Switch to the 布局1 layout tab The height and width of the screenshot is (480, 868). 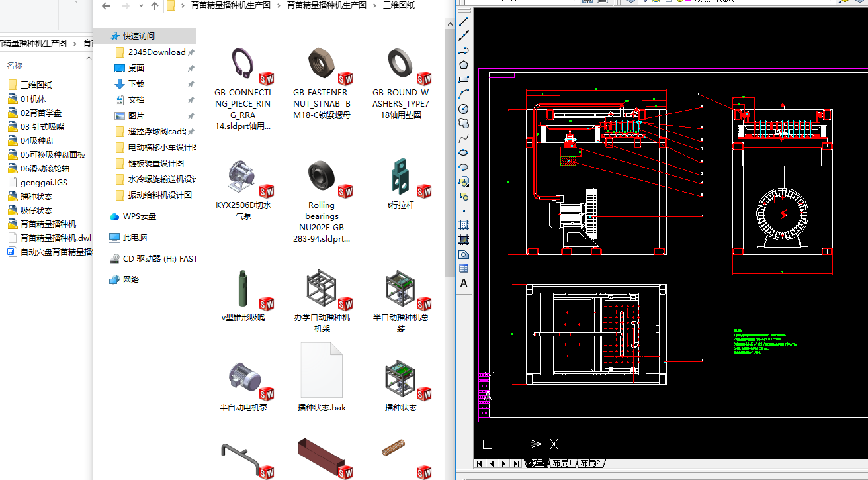pos(562,463)
